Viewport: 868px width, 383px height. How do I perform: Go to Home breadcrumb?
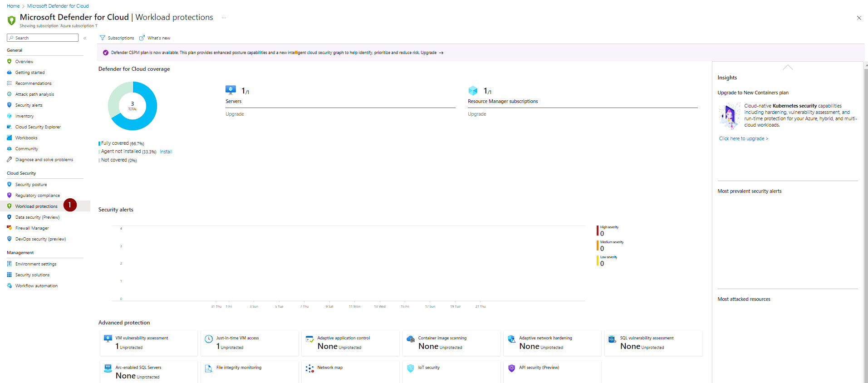point(13,6)
